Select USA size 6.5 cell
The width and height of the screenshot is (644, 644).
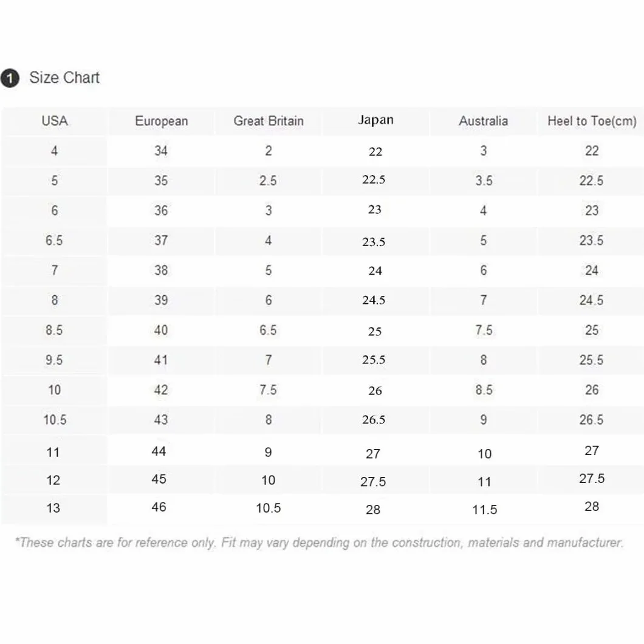click(x=54, y=240)
